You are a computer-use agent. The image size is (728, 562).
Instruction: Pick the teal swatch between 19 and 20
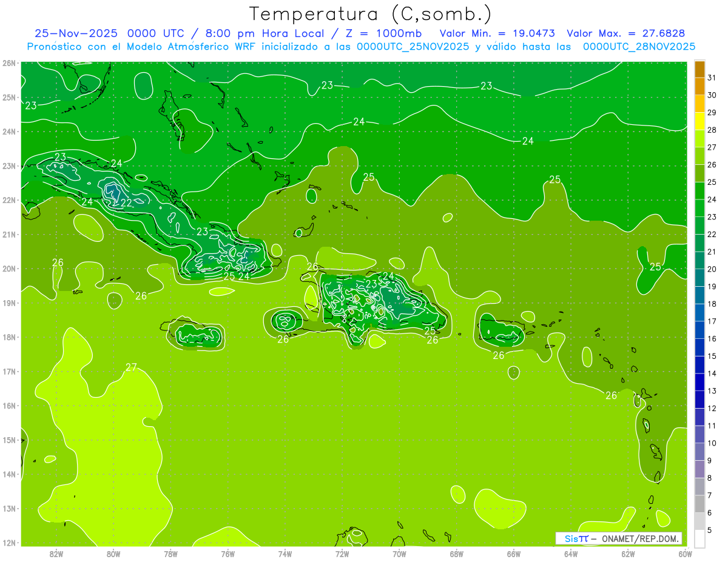point(699,278)
